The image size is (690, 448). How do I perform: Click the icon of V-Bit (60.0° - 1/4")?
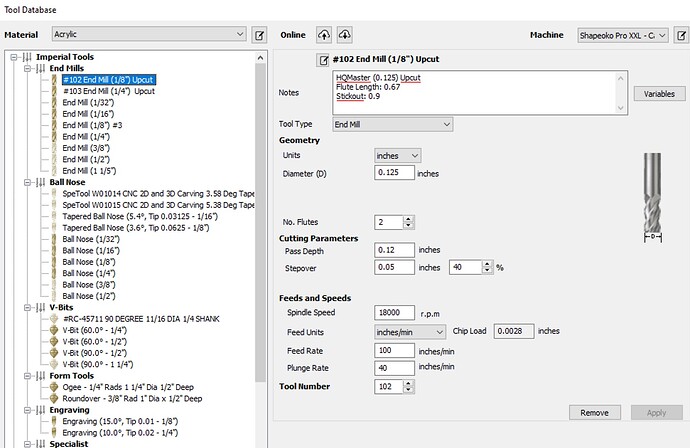pos(54,330)
